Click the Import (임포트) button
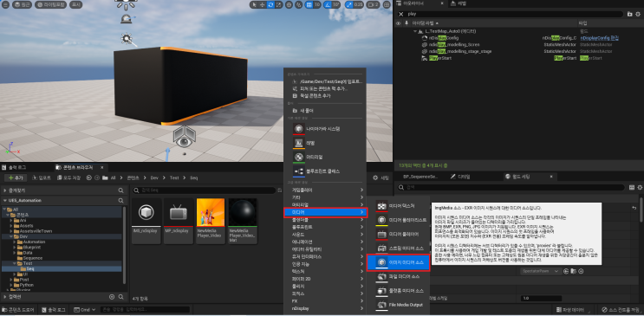This screenshot has width=644, height=316. coord(42,177)
